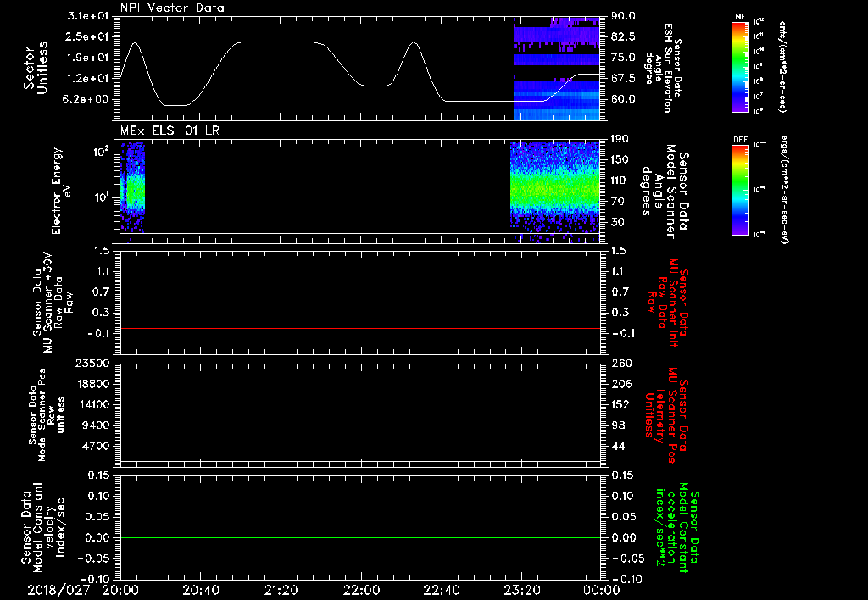Click the '90.0' elevation angle tick label
Screen dimensions: 868x600
(x=623, y=16)
